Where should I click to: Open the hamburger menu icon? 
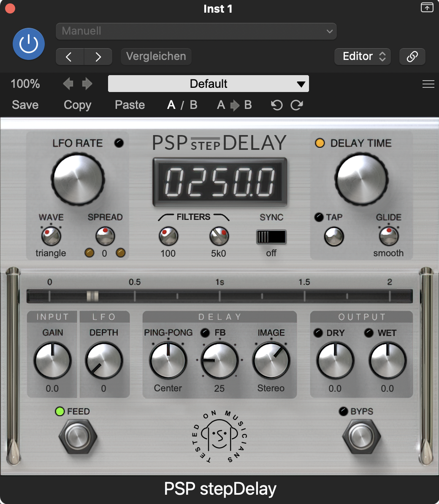pos(428,84)
